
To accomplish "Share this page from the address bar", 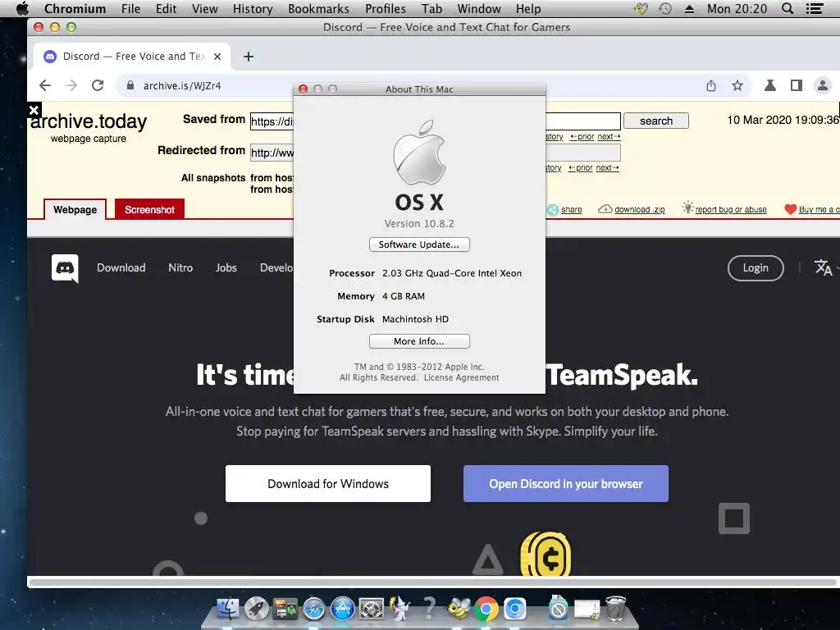I will tap(711, 85).
